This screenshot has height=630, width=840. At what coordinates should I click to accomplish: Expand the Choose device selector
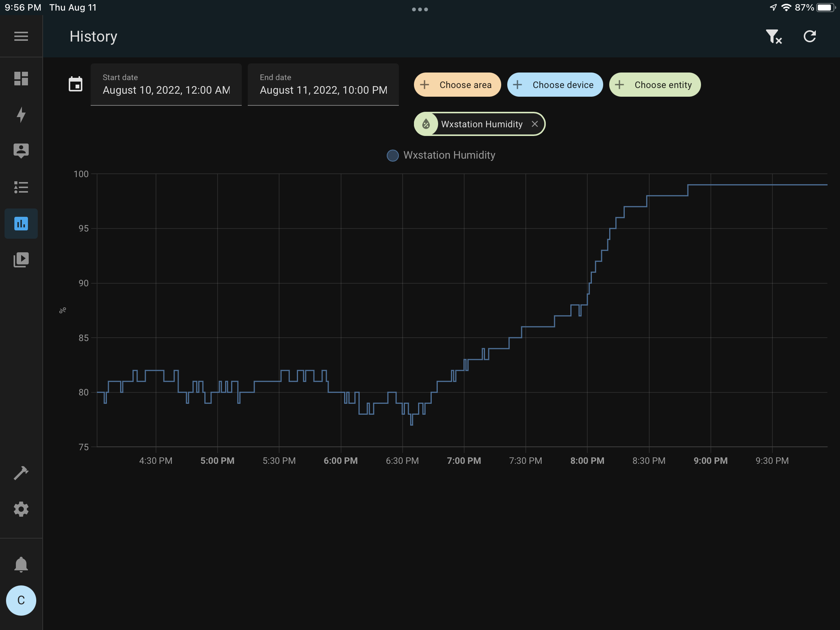pyautogui.click(x=555, y=85)
